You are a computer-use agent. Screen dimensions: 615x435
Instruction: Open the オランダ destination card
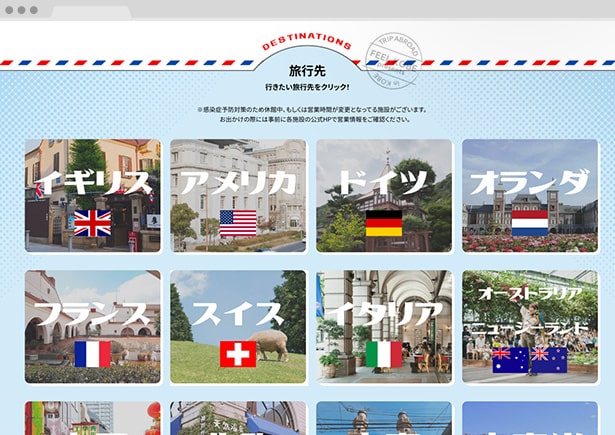[x=530, y=195]
